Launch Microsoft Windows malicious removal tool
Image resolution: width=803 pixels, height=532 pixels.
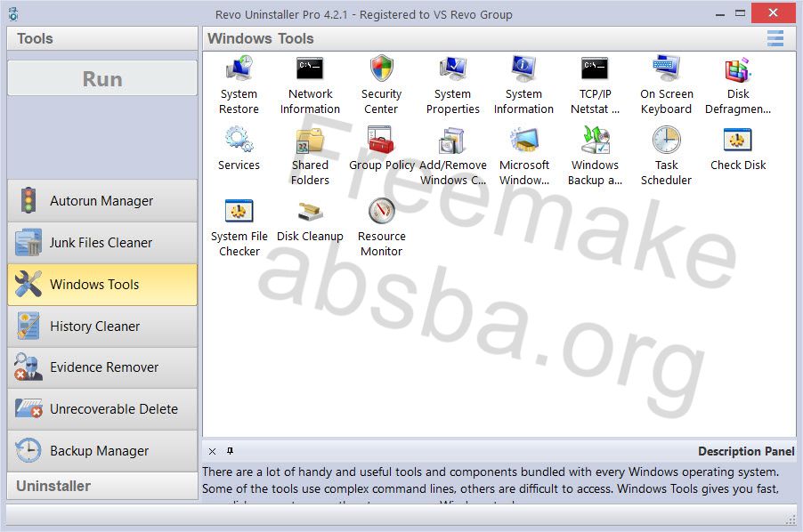[523, 156]
